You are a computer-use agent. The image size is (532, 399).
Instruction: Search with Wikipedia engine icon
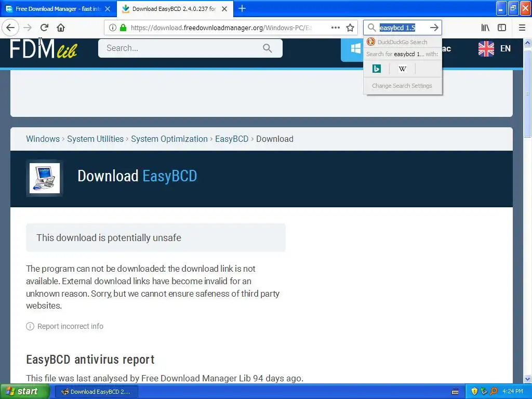(x=403, y=69)
